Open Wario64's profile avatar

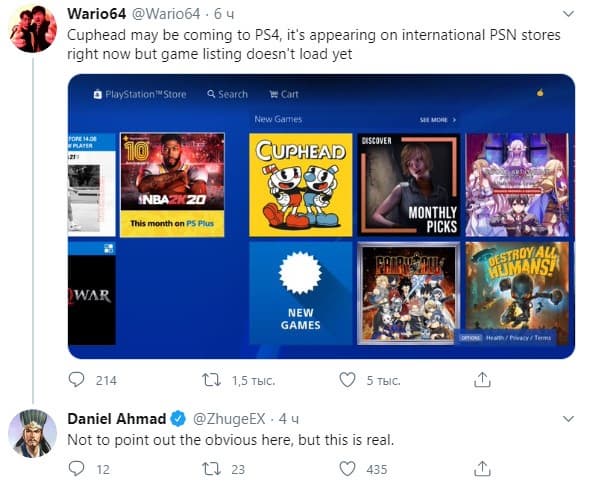[x=33, y=28]
